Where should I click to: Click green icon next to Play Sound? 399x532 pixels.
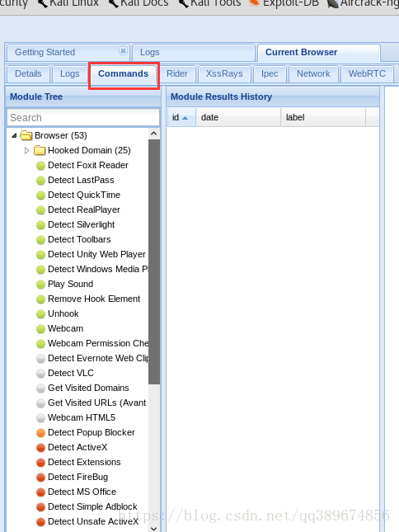(40, 285)
